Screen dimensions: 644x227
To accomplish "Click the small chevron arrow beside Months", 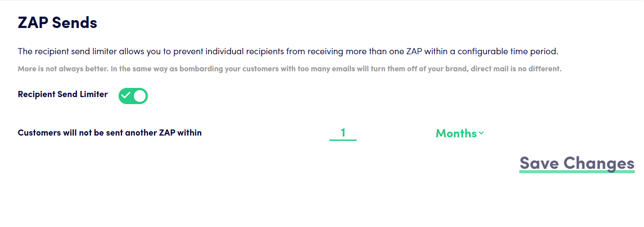I will point(481,133).
